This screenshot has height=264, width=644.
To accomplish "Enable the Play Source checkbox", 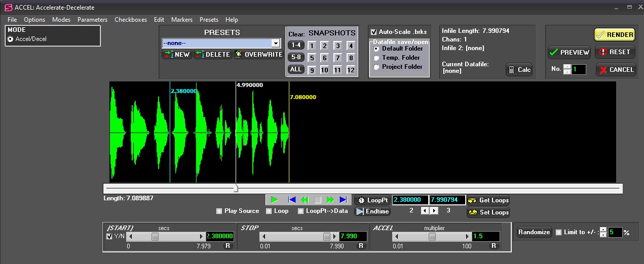I will coord(219,211).
